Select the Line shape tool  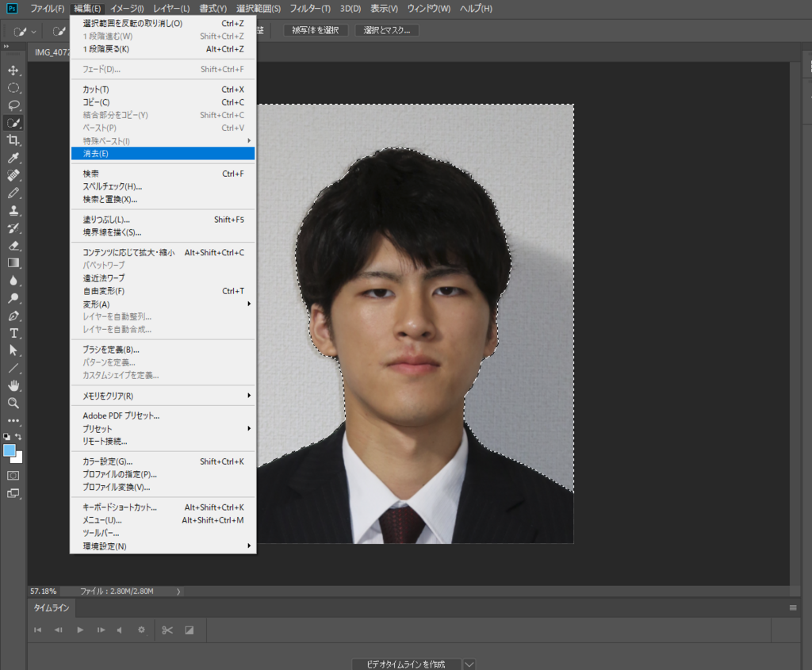pyautogui.click(x=13, y=368)
